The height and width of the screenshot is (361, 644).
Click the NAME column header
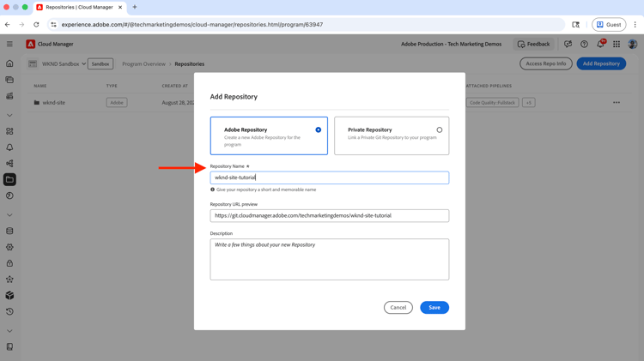pyautogui.click(x=39, y=86)
